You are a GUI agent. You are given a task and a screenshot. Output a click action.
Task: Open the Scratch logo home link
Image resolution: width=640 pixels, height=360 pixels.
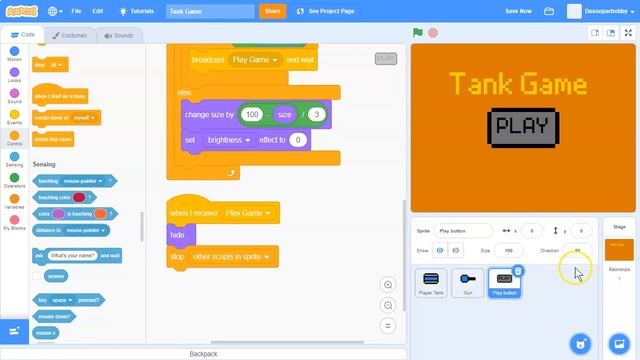click(x=22, y=11)
